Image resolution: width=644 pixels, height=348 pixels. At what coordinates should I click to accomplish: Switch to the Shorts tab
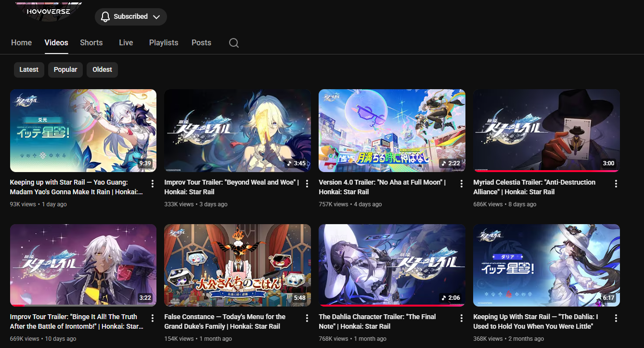[x=91, y=43]
